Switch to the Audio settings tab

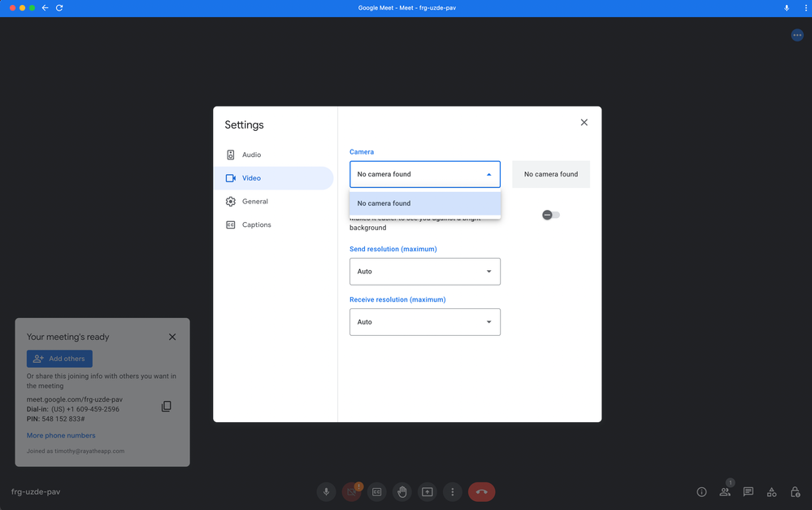point(251,155)
